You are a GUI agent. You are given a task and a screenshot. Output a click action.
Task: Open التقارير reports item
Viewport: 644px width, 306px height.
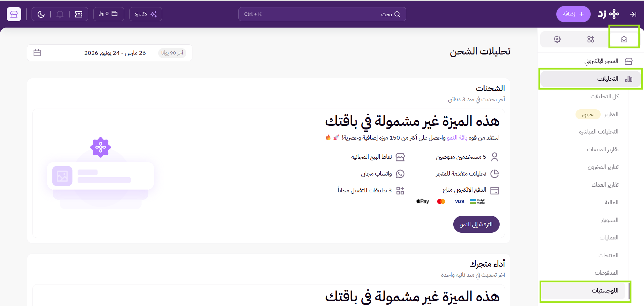[611, 114]
